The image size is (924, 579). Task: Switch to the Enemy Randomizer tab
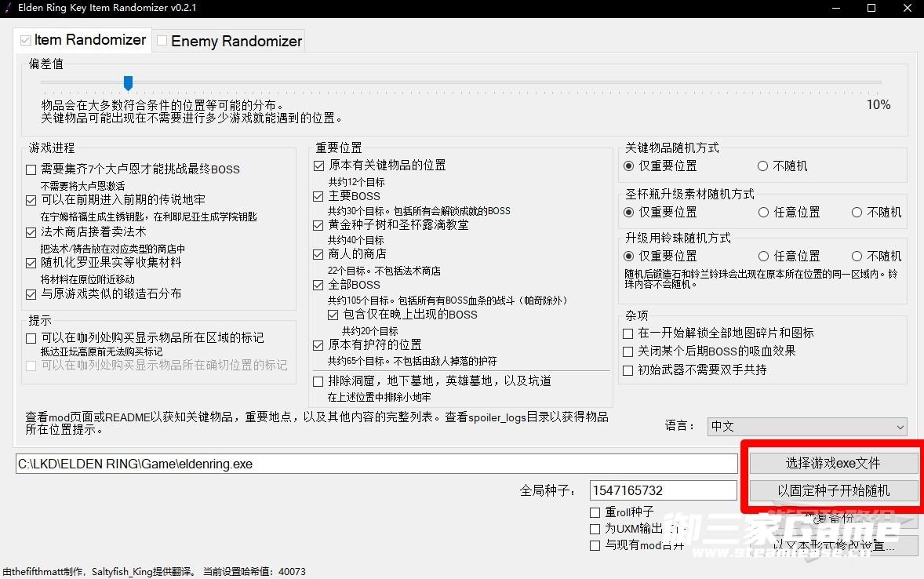pyautogui.click(x=229, y=41)
